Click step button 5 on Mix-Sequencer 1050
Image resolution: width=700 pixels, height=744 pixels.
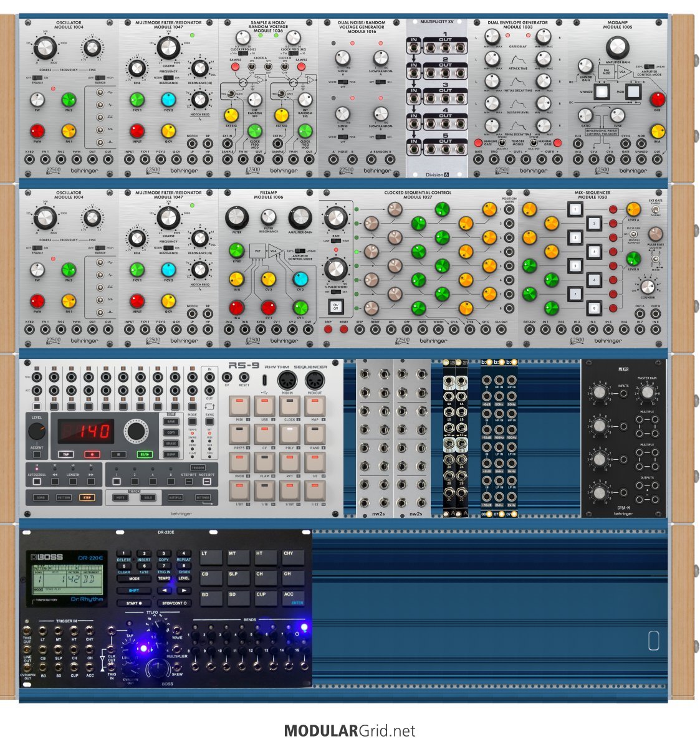pos(575,265)
